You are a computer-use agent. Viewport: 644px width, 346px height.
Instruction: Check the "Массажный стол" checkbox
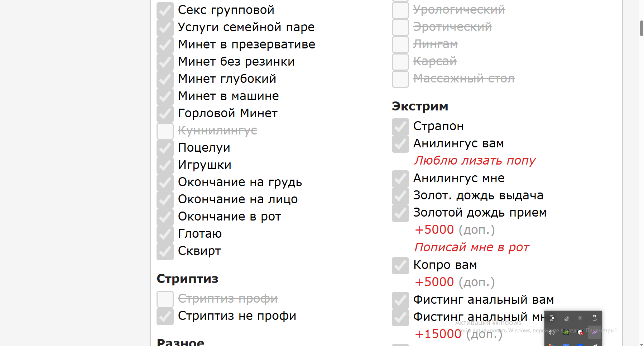(400, 79)
